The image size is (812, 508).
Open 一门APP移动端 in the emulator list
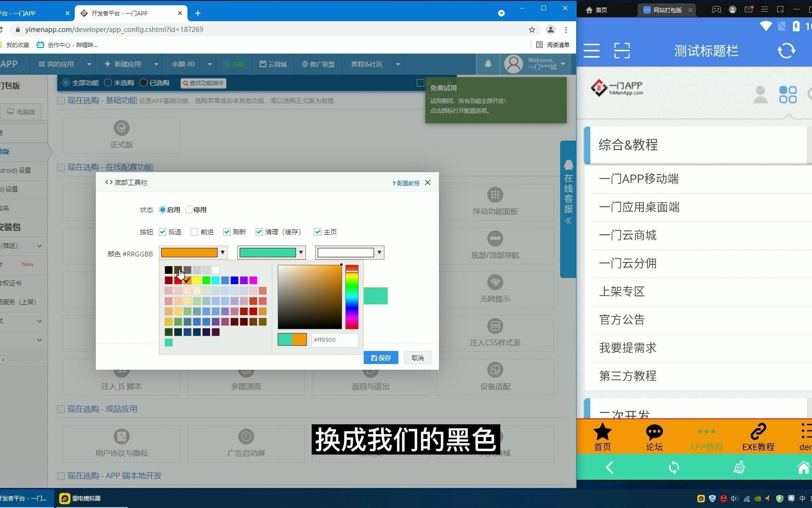pos(639,179)
